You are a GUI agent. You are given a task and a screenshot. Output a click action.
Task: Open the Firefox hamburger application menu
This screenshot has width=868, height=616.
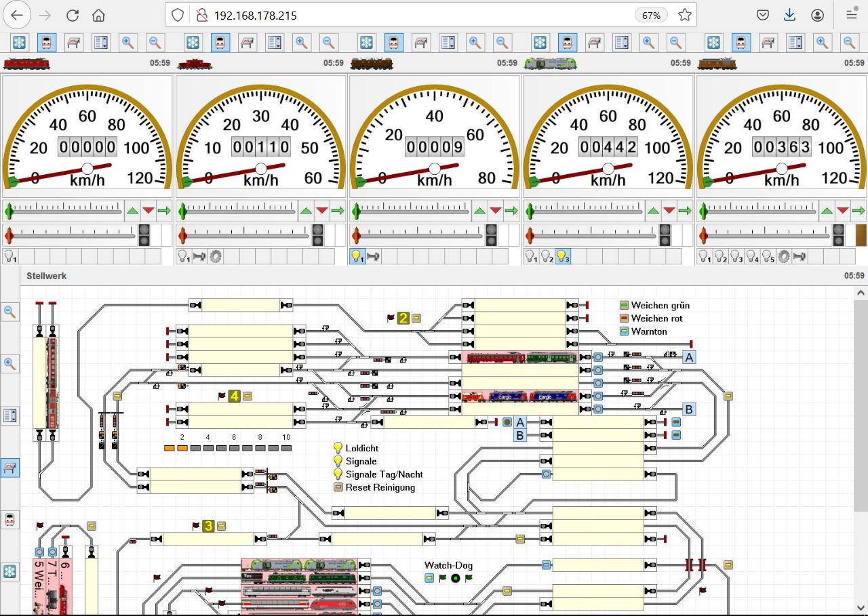(x=851, y=15)
